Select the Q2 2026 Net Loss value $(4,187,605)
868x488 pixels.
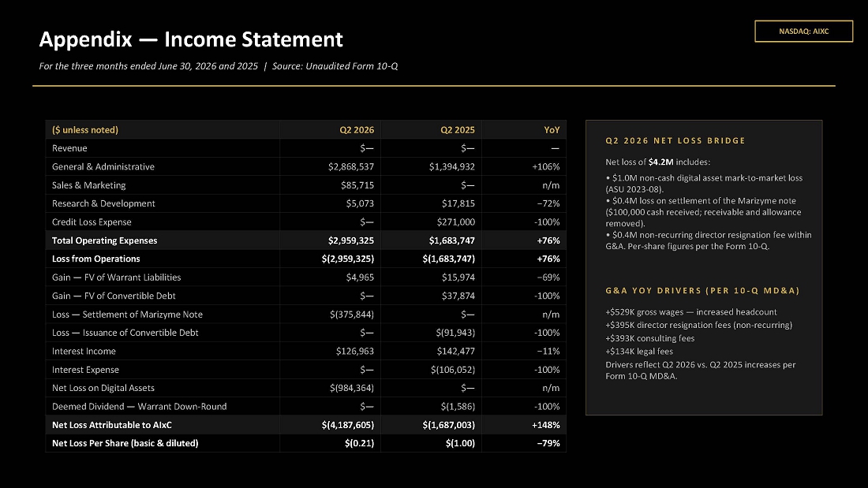[x=348, y=425]
